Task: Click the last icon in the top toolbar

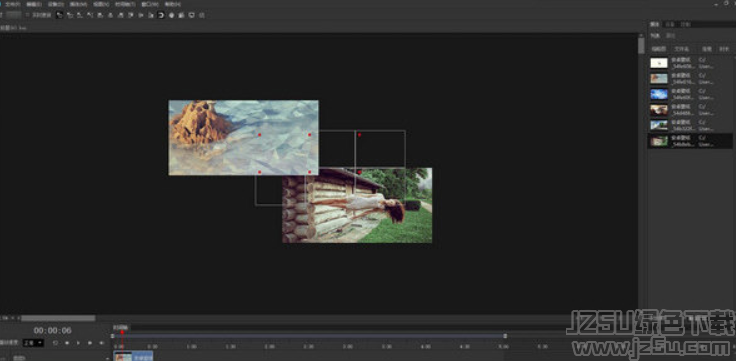Action: tap(202, 15)
